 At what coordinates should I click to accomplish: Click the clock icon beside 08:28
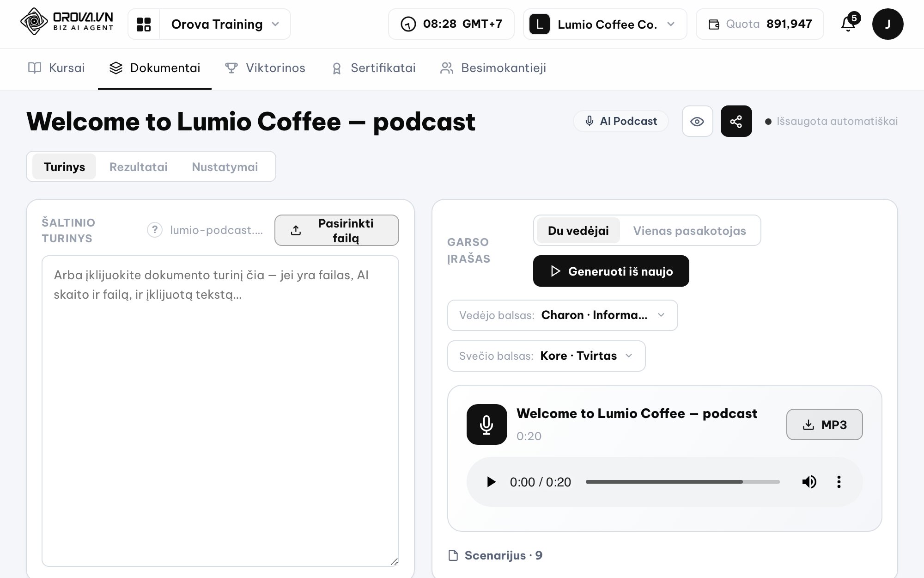click(408, 24)
